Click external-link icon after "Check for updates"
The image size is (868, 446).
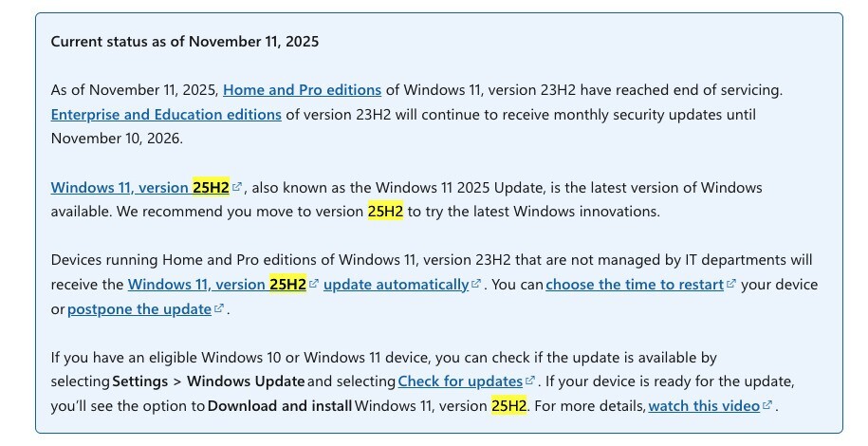[530, 381]
